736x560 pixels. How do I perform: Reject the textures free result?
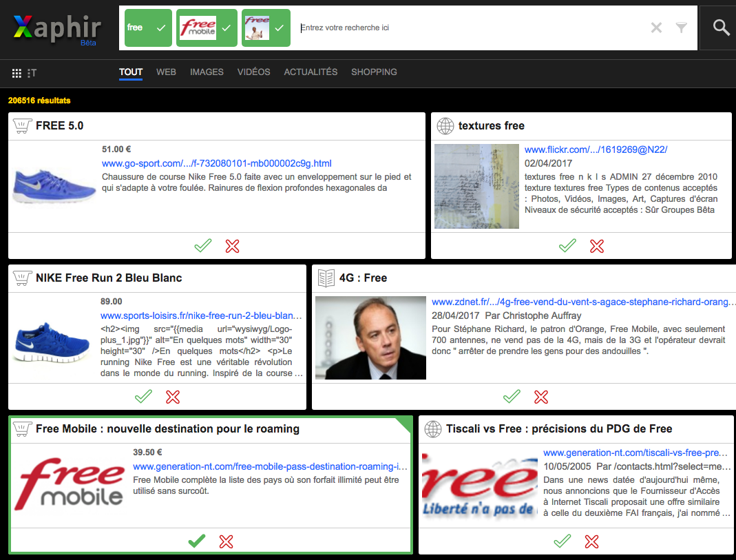(597, 246)
